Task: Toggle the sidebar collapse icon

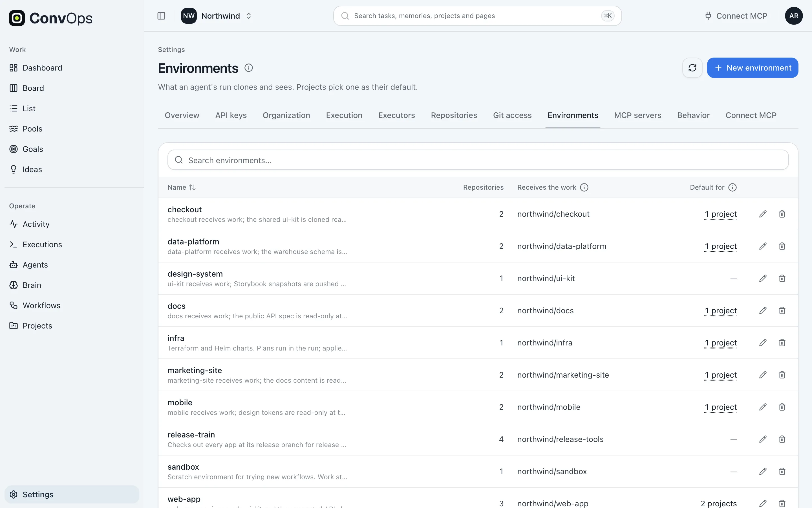Action: [x=161, y=16]
